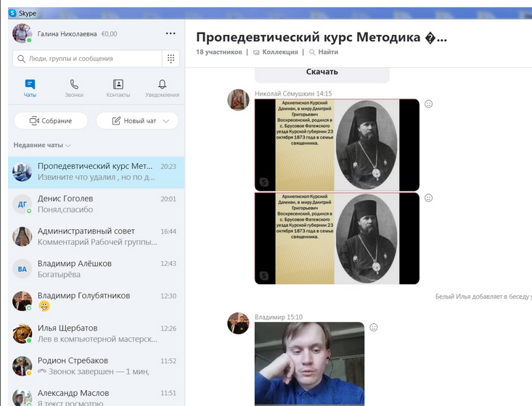Expand the Новый чат dropdown arrow
532x406 pixels.
click(x=166, y=121)
